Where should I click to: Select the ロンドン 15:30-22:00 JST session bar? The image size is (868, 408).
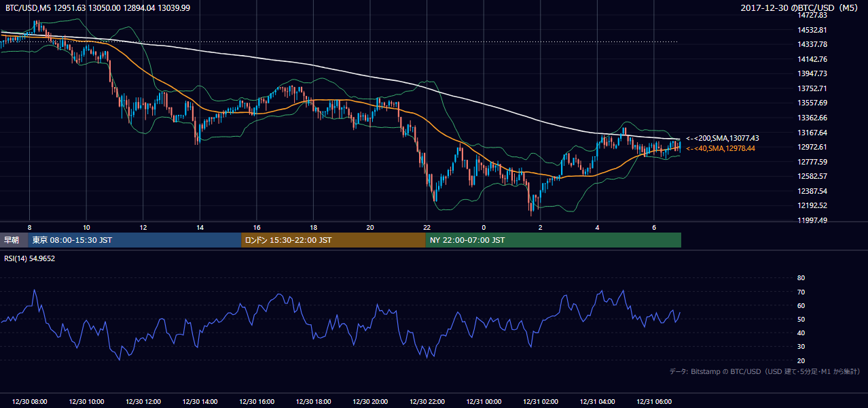tap(333, 240)
